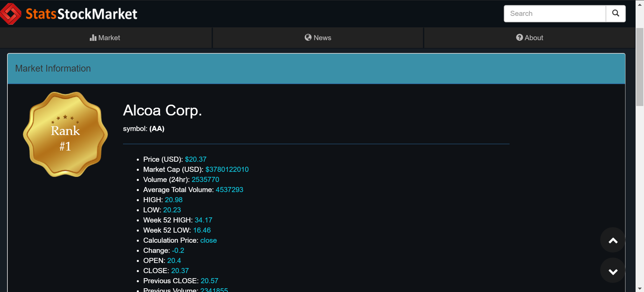Open the Market tab
644x292 pixels.
tap(106, 38)
